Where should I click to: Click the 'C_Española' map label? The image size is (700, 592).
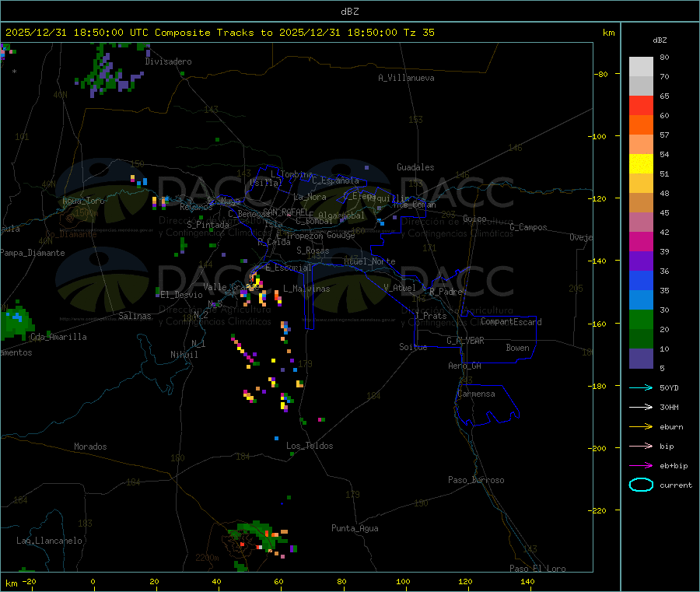tap(335, 180)
